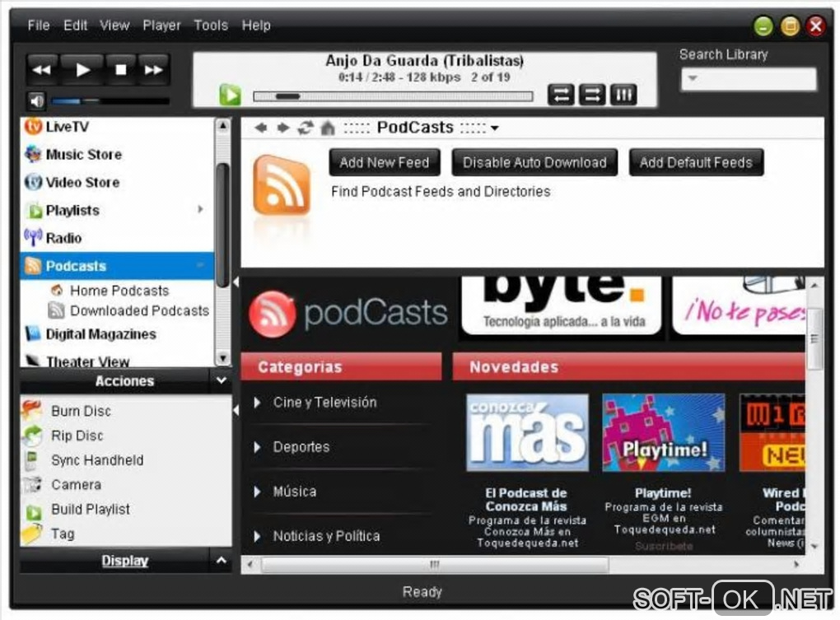Screen dimensions: 840x620
Task: Go to home via house icon
Action: point(328,128)
